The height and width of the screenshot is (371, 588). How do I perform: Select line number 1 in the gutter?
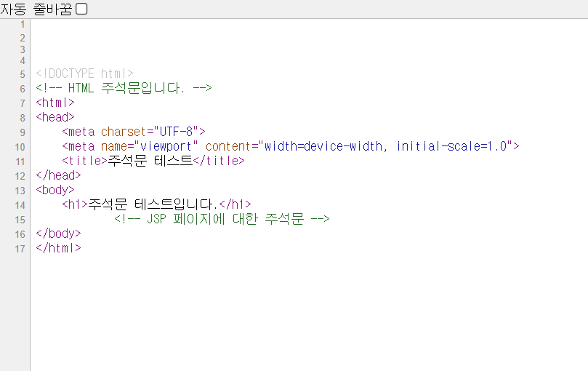coord(23,25)
